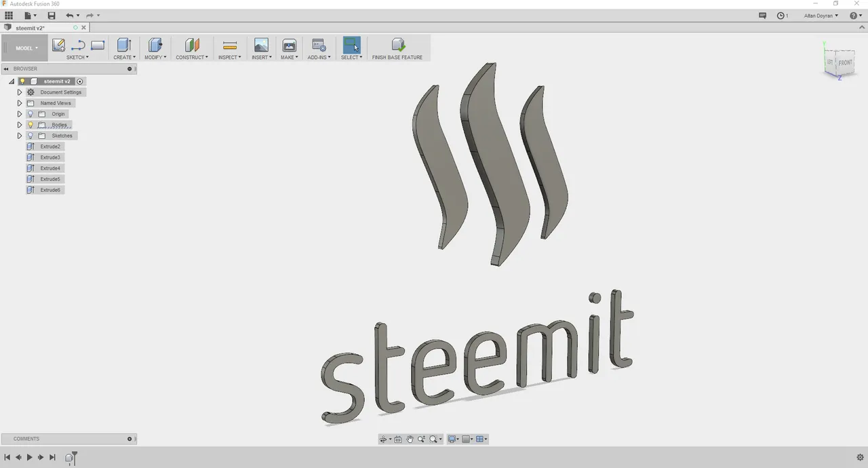Activate steemit v2 component radio button
Screen dimensions: 868x468
79,81
